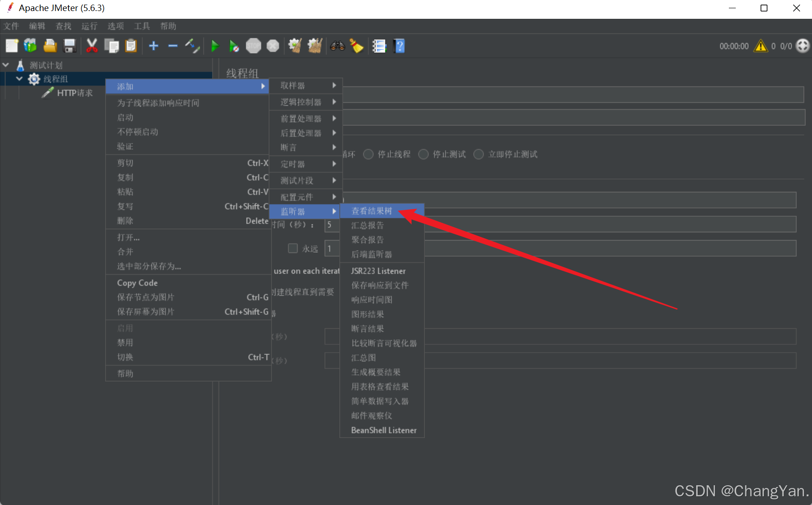The height and width of the screenshot is (505, 812).
Task: Click the Shutdown test icon
Action: point(273,46)
